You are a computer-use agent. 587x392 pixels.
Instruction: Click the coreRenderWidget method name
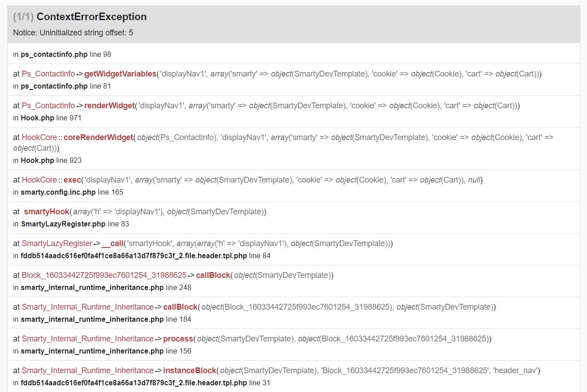pos(102,137)
